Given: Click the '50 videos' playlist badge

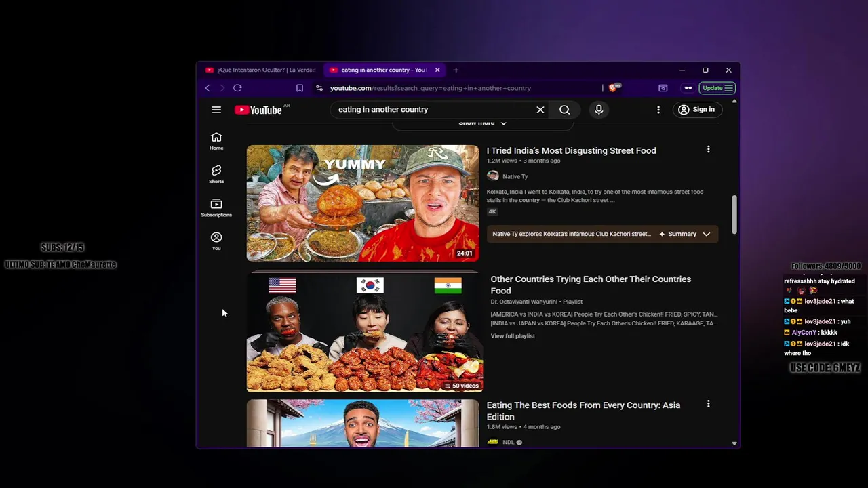Looking at the screenshot, I should click(460, 386).
